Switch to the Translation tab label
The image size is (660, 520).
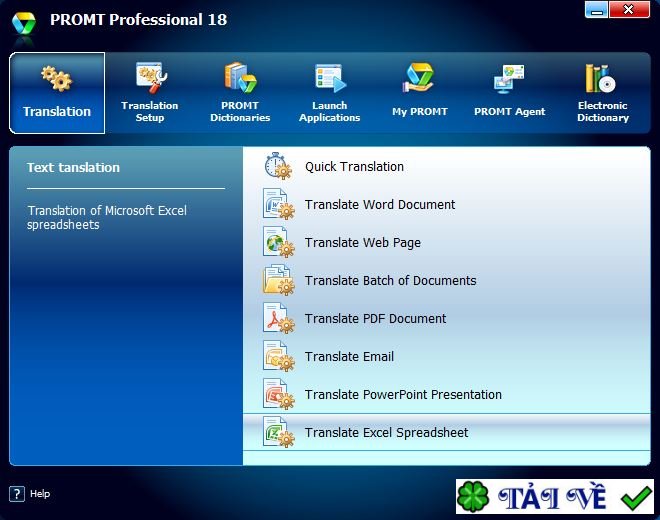click(57, 112)
